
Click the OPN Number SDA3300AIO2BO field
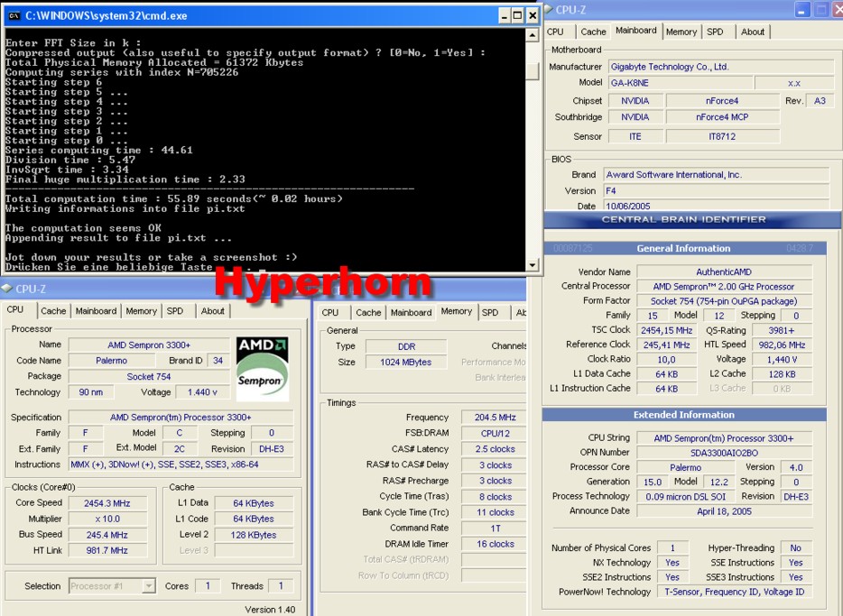coord(724,453)
